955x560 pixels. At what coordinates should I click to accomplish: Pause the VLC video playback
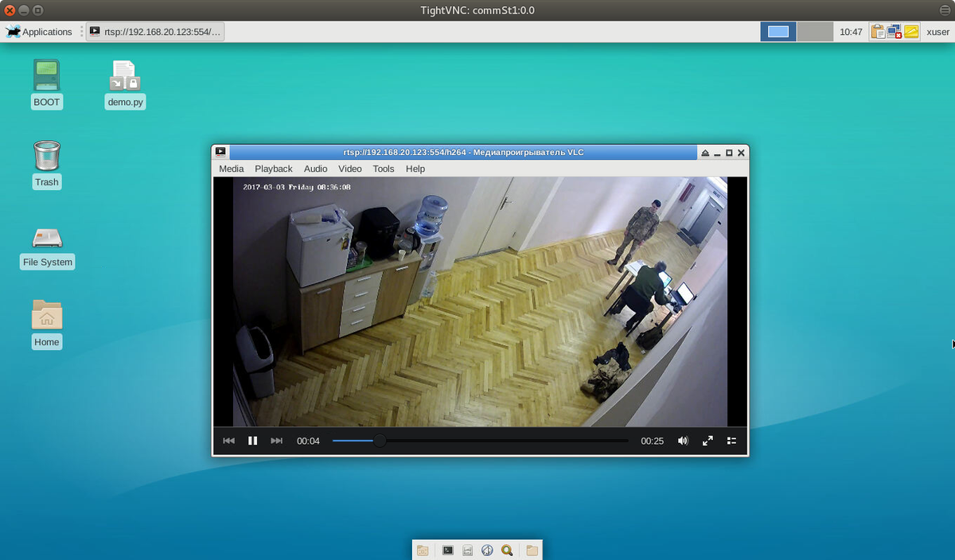tap(252, 441)
